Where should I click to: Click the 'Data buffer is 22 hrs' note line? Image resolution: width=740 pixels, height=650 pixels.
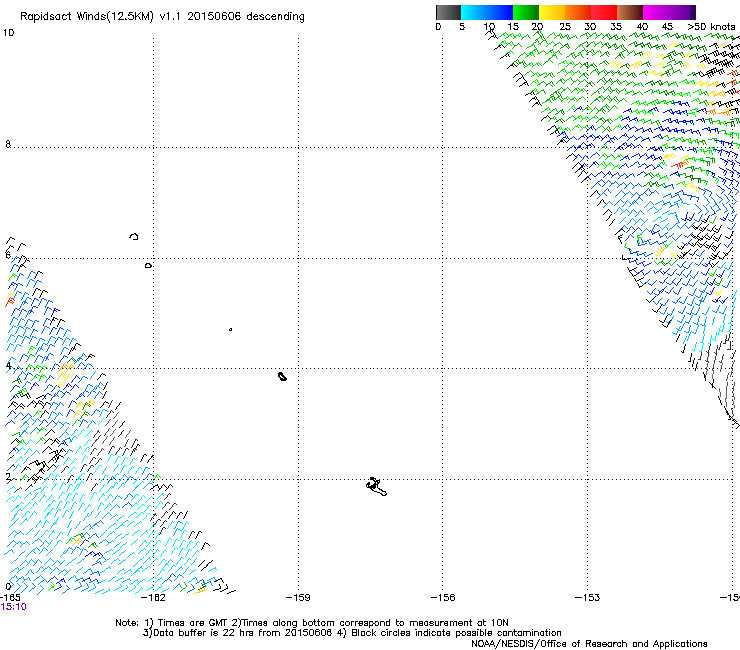click(352, 633)
